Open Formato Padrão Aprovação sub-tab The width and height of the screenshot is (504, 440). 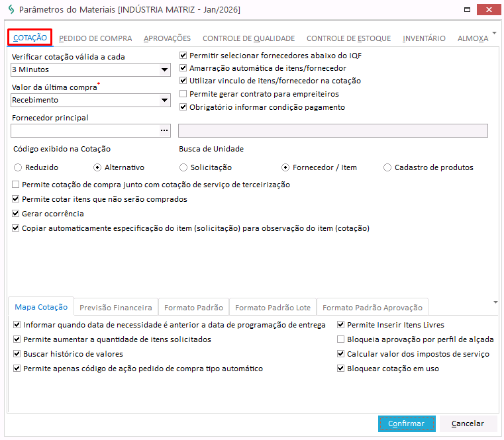(372, 308)
